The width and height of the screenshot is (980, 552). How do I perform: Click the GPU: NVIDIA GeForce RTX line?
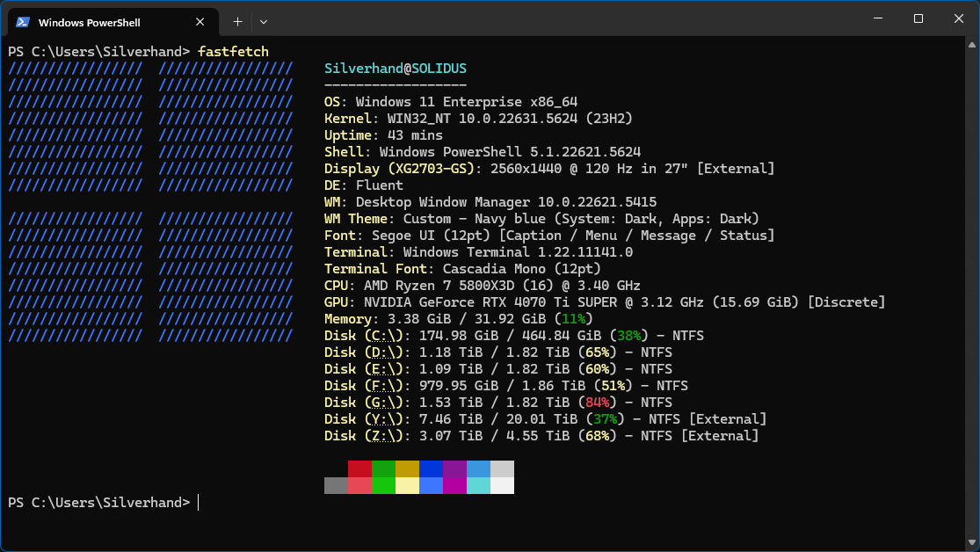pos(605,302)
